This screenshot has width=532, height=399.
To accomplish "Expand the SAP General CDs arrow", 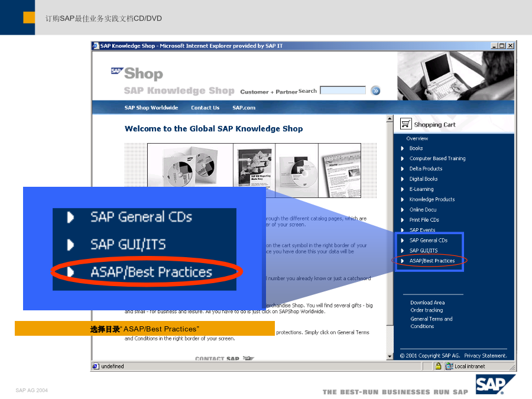I will (x=403, y=240).
